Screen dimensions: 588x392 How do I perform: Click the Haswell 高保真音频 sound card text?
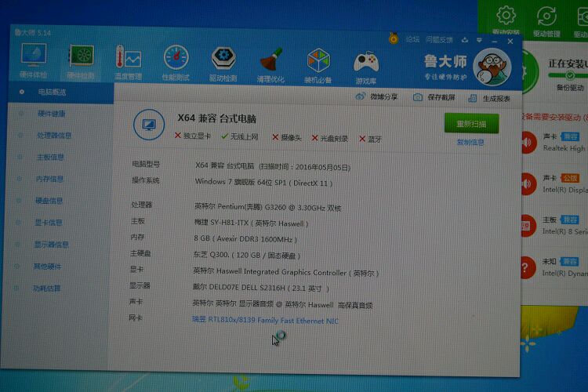(283, 305)
